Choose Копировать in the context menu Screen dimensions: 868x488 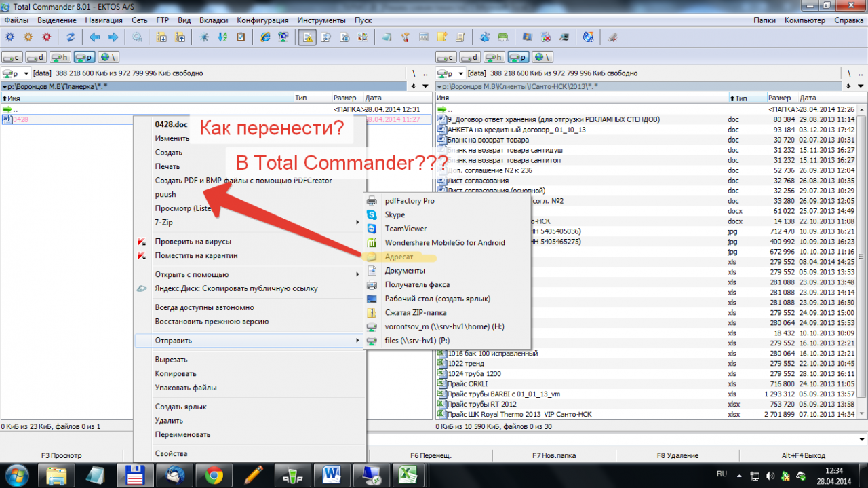[x=176, y=373]
